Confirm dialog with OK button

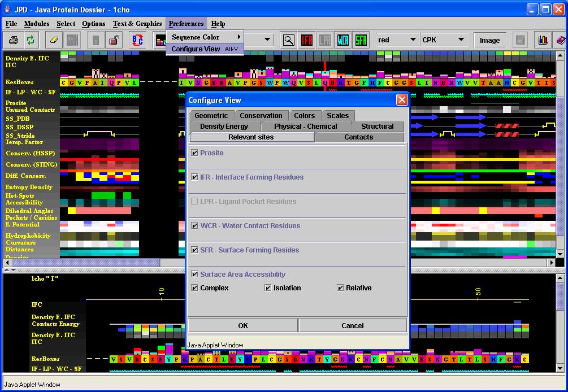242,325
